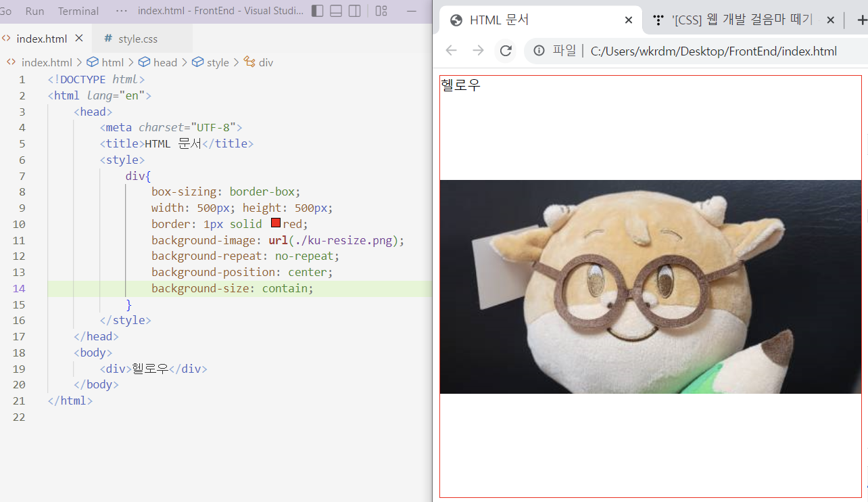This screenshot has height=502, width=868.
Task: Open a new Chrome tab with plus button
Action: coord(861,20)
